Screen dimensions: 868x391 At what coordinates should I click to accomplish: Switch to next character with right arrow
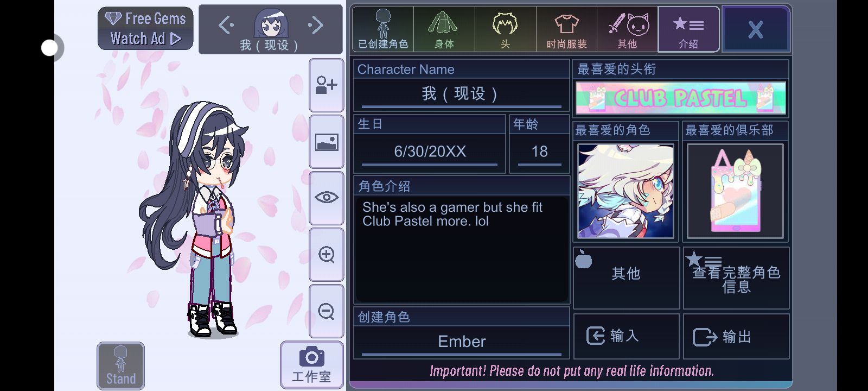[x=316, y=25]
